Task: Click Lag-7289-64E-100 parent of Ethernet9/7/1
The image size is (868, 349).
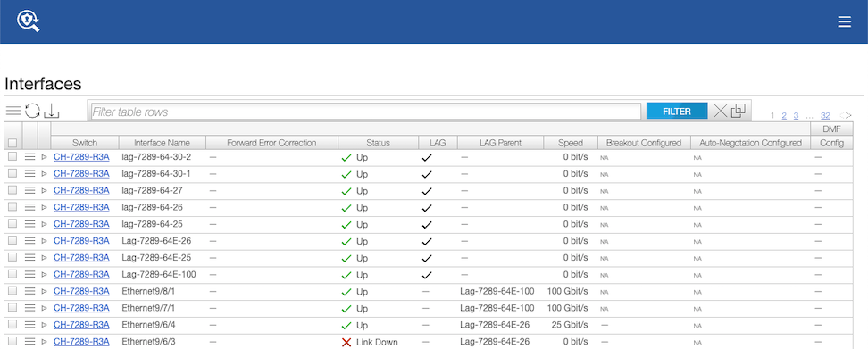Action: tap(497, 308)
